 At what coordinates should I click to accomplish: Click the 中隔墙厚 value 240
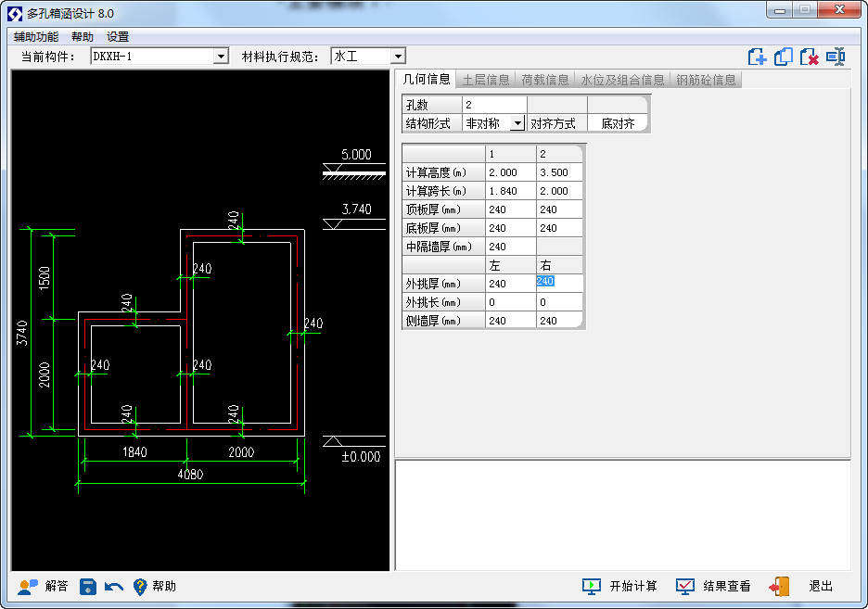pos(510,247)
